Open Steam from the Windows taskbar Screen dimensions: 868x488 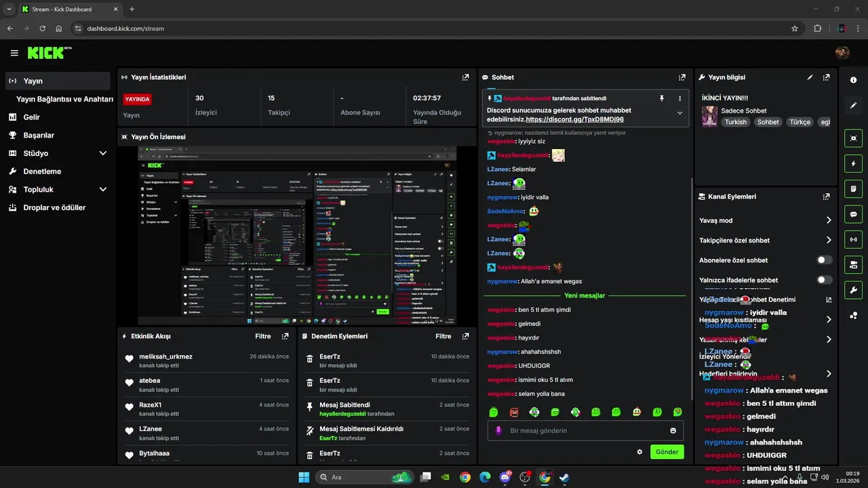click(x=564, y=477)
